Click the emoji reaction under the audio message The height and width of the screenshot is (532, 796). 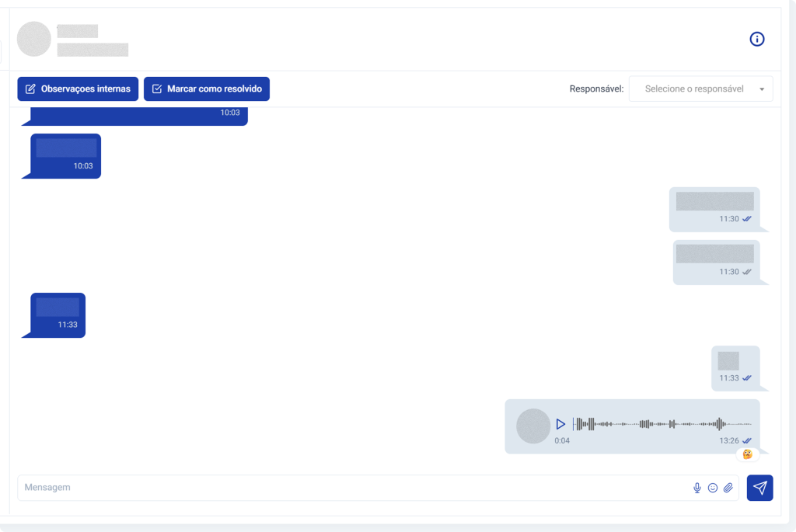747,454
